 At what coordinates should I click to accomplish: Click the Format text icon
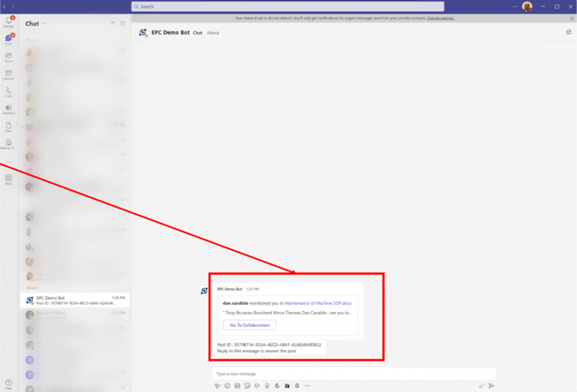click(217, 386)
